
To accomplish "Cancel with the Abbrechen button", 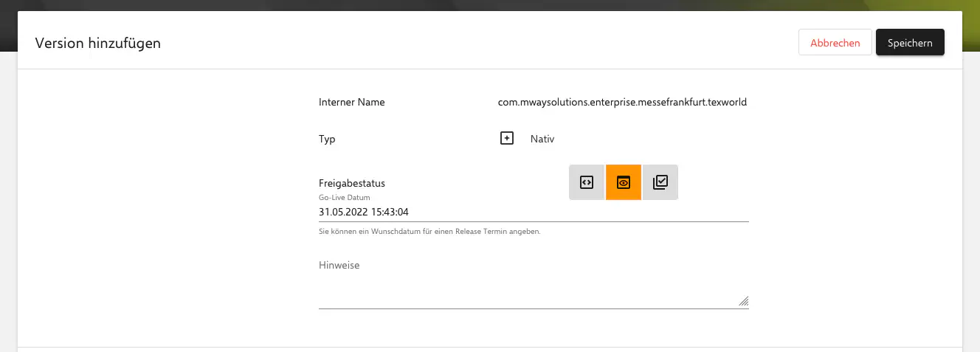I will click(x=835, y=43).
